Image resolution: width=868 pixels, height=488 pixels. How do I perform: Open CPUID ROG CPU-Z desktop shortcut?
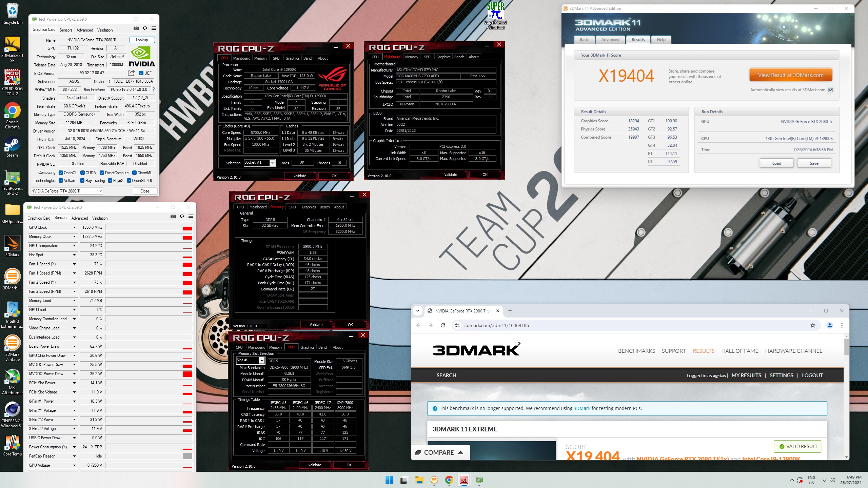(x=12, y=82)
